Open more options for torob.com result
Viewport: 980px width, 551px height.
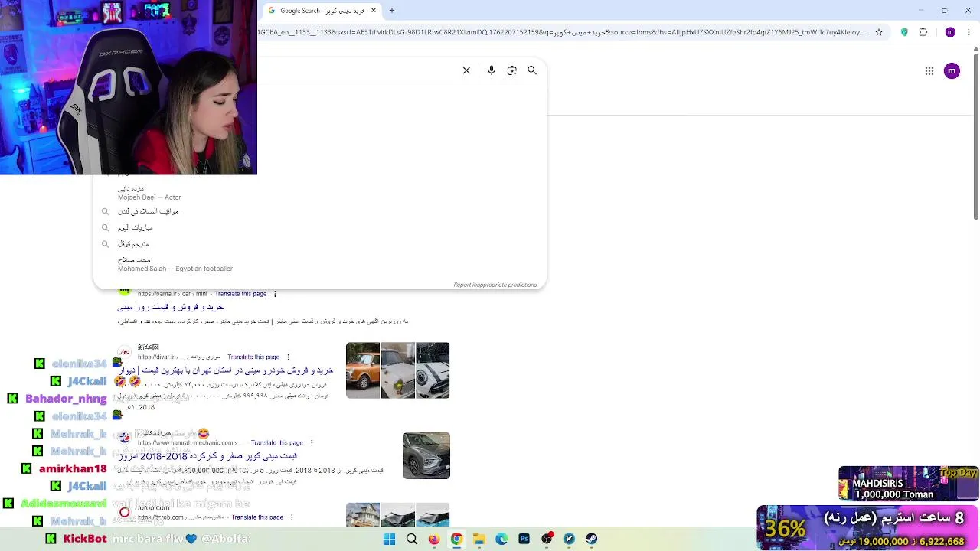(x=291, y=517)
